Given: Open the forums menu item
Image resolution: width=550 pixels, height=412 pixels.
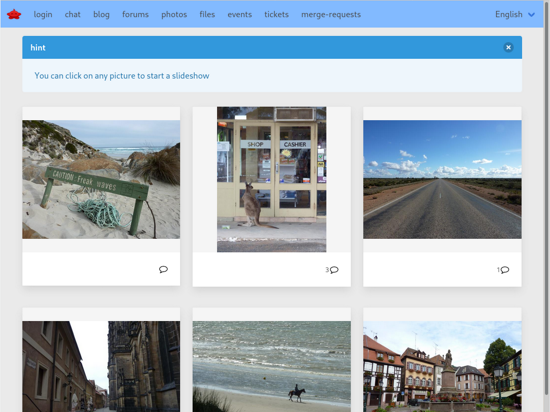Looking at the screenshot, I should (x=135, y=14).
